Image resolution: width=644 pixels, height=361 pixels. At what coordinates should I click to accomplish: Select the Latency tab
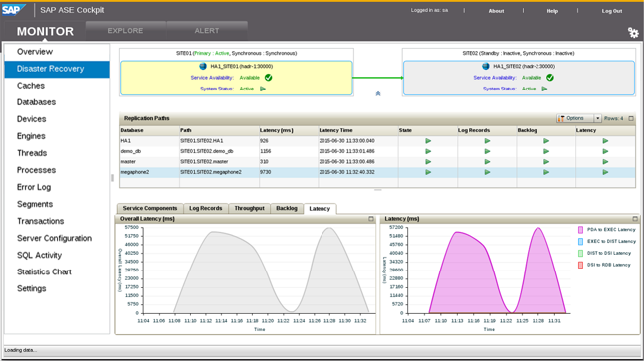point(320,209)
